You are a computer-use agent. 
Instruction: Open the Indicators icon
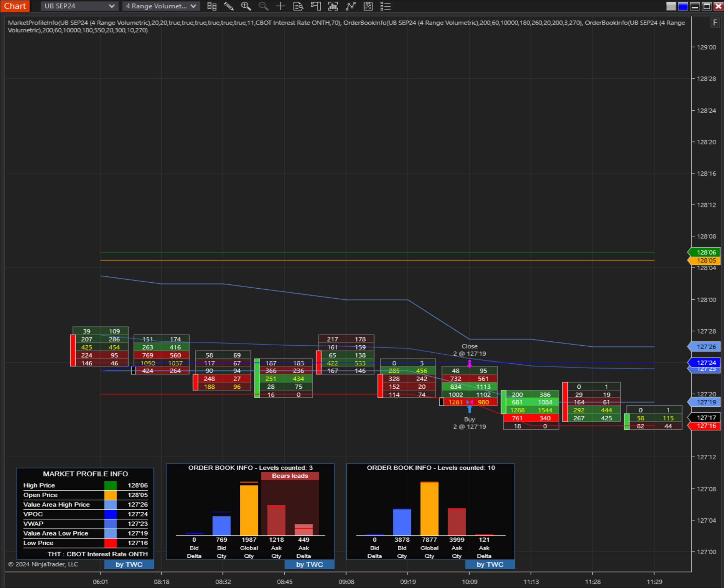[350, 6]
